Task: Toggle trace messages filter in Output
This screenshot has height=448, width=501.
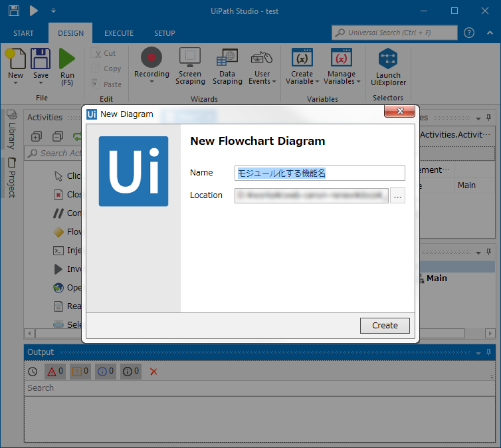Action: point(131,372)
